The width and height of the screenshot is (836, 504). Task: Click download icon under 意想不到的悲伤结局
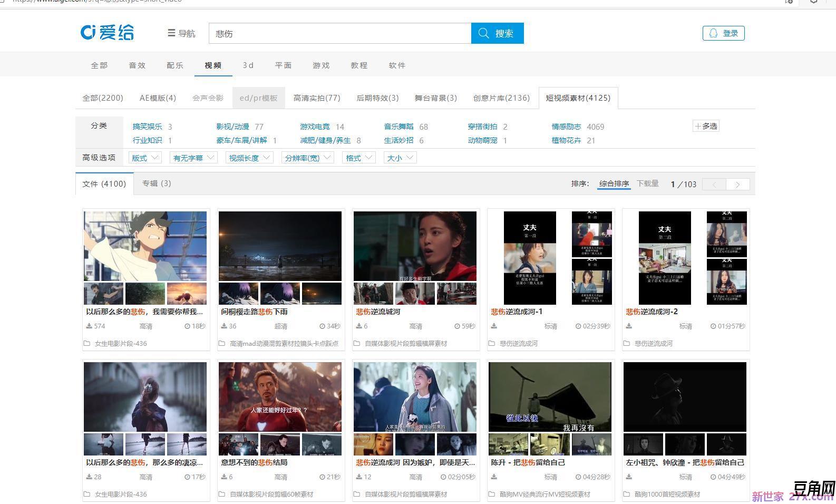224,477
